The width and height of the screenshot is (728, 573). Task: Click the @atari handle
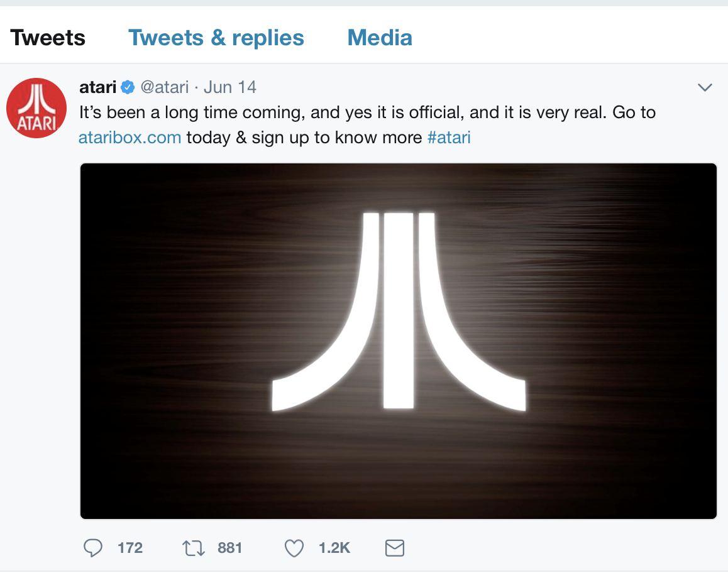click(164, 87)
